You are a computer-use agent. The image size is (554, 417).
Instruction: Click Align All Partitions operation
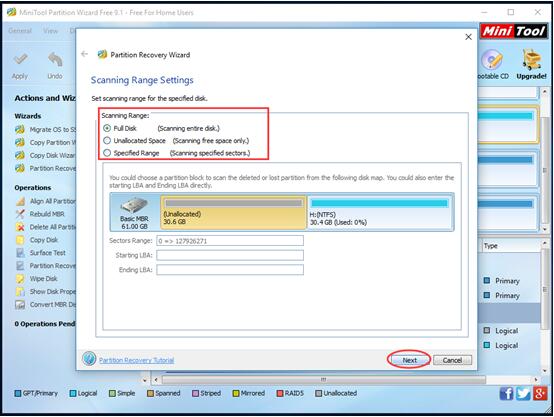[46, 201]
